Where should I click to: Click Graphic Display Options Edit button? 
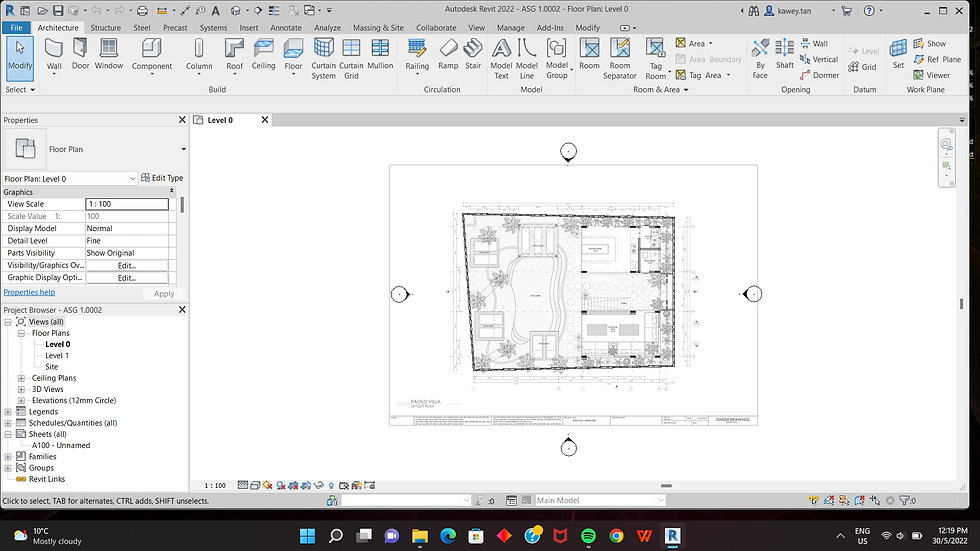click(127, 278)
